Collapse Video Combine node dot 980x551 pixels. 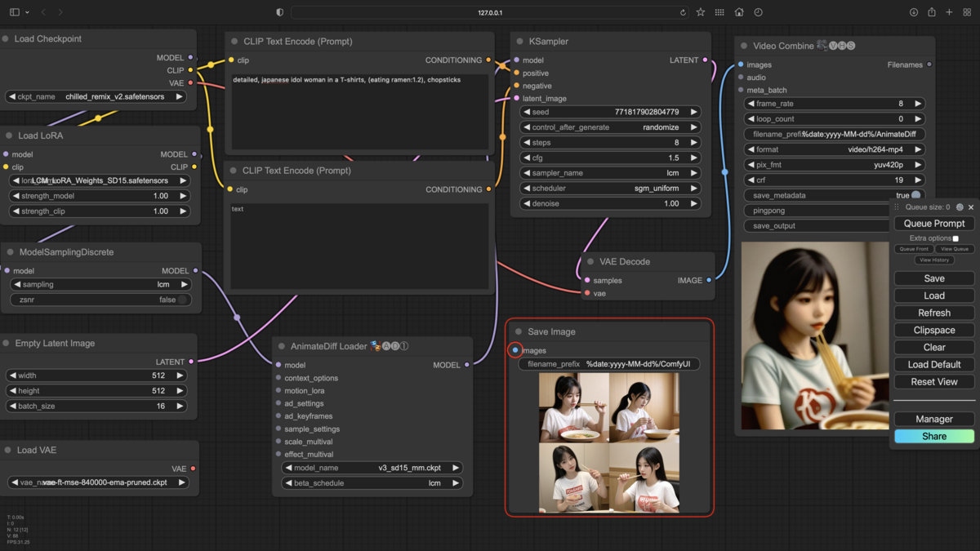[744, 46]
